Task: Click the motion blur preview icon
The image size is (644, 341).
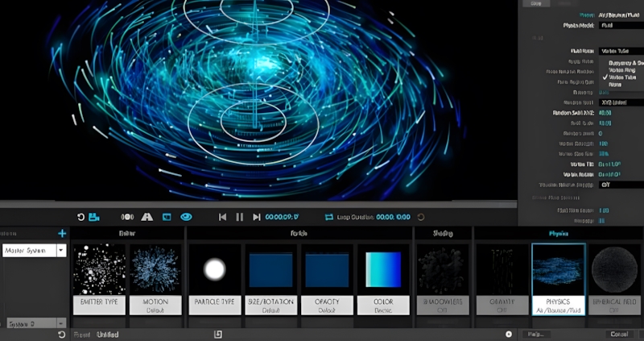Action: [x=127, y=217]
